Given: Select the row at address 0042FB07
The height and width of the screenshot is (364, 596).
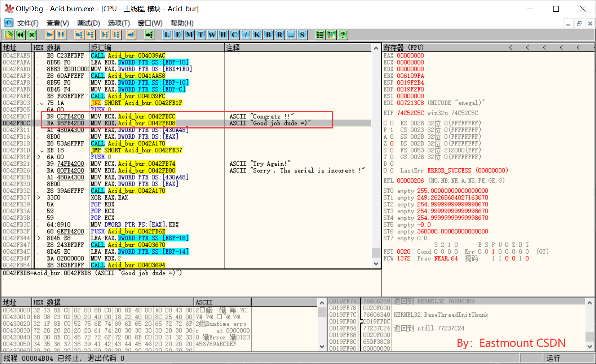Looking at the screenshot, I should point(186,116).
